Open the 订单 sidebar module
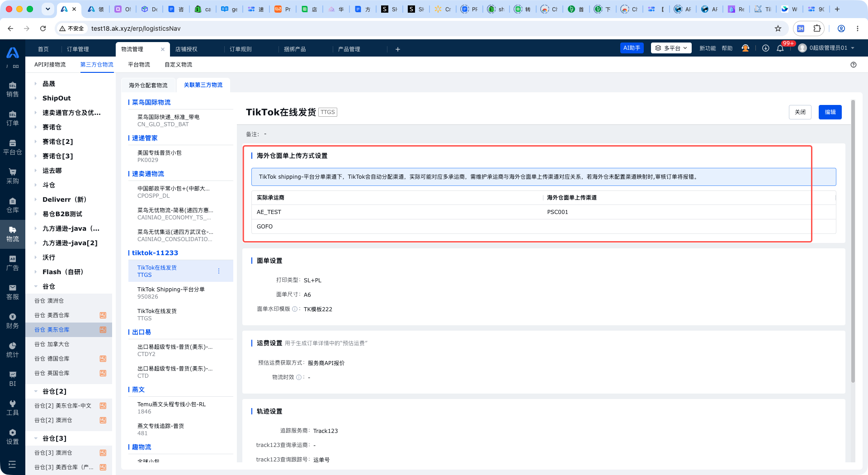 [13, 119]
